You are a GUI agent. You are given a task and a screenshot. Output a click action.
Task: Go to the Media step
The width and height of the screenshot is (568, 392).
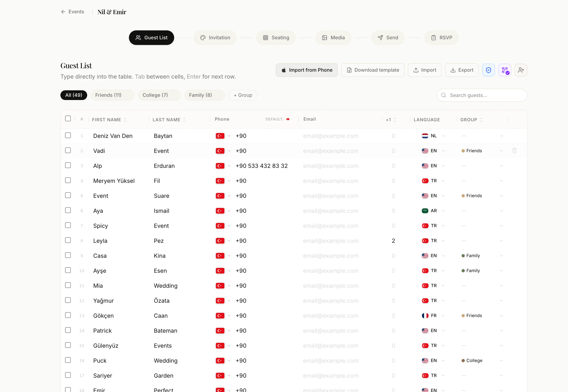(333, 38)
